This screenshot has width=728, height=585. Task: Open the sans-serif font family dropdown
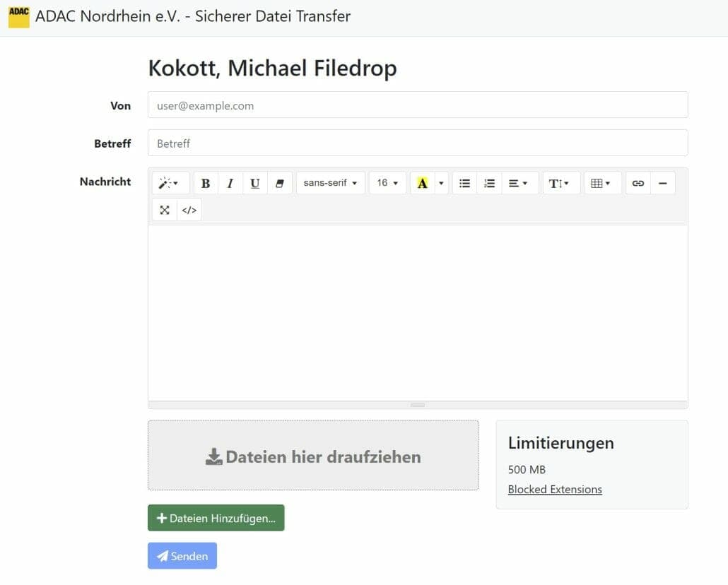[x=331, y=183]
